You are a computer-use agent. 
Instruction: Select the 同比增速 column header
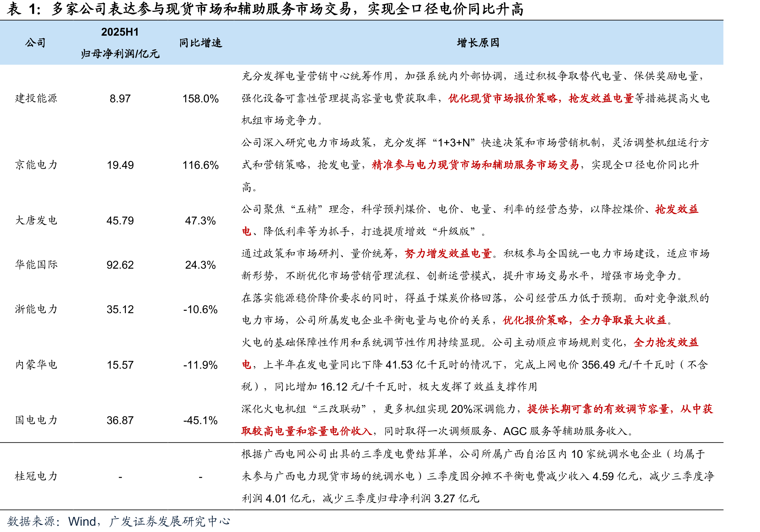(x=201, y=43)
